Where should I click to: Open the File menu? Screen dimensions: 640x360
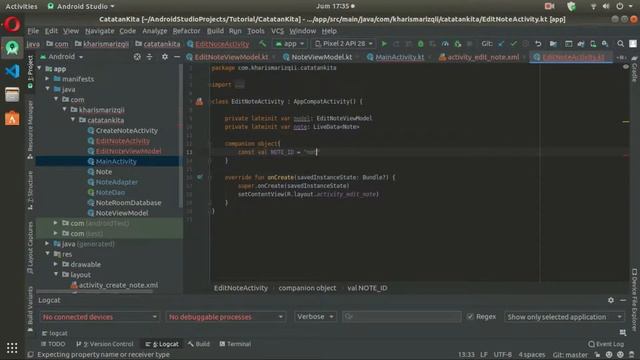33,31
